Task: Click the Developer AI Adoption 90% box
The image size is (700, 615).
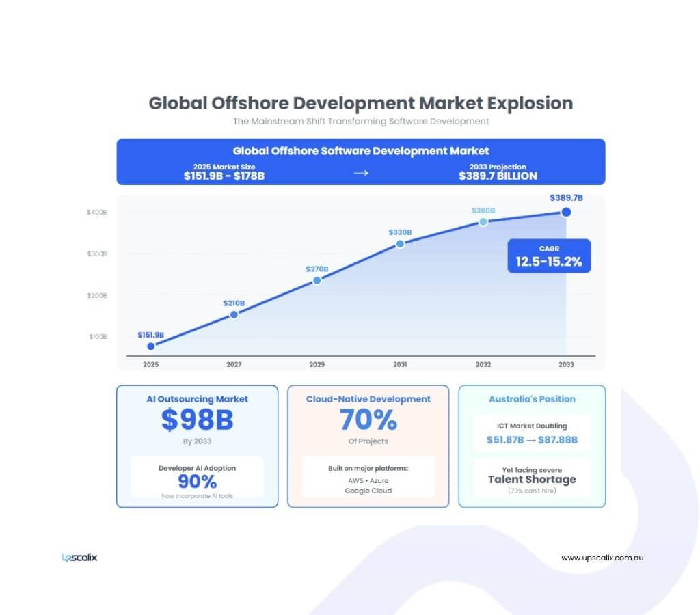Action: click(198, 477)
